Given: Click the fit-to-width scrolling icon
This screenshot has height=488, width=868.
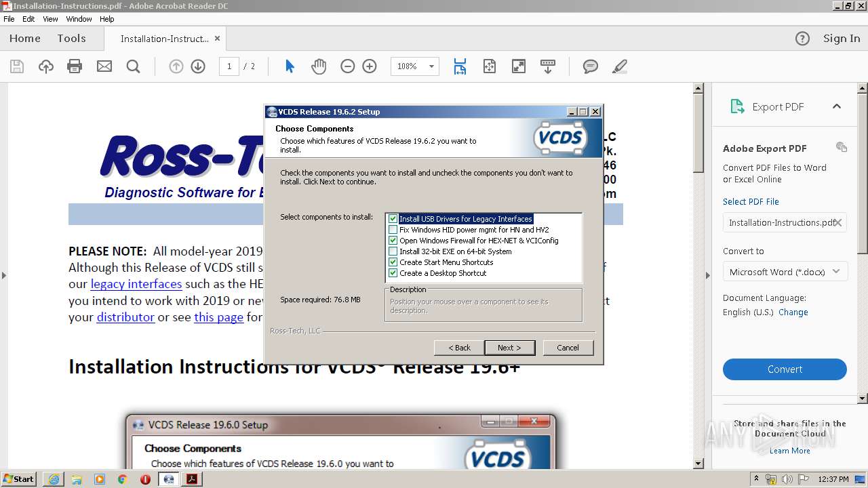Looking at the screenshot, I should pyautogui.click(x=460, y=66).
